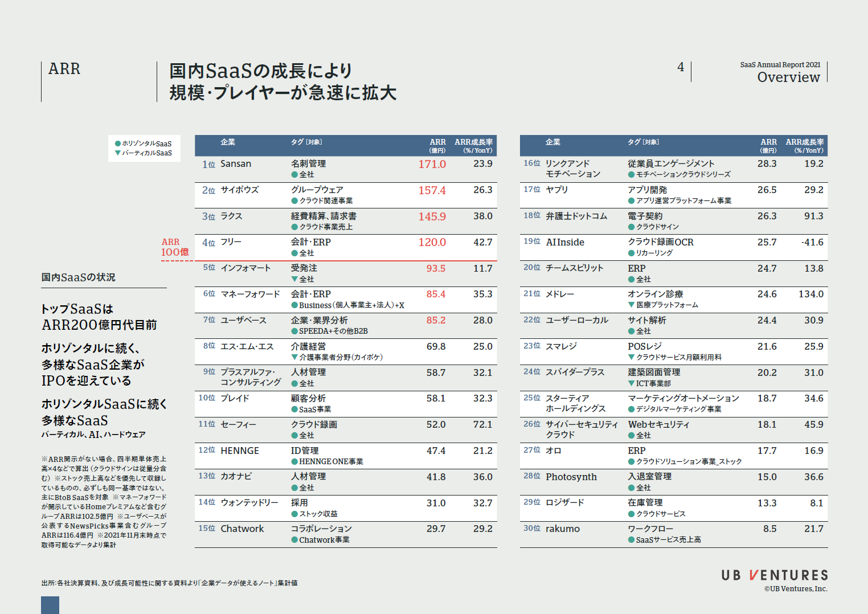
Task: Select the 91.3 growth rate value
Action: [814, 216]
